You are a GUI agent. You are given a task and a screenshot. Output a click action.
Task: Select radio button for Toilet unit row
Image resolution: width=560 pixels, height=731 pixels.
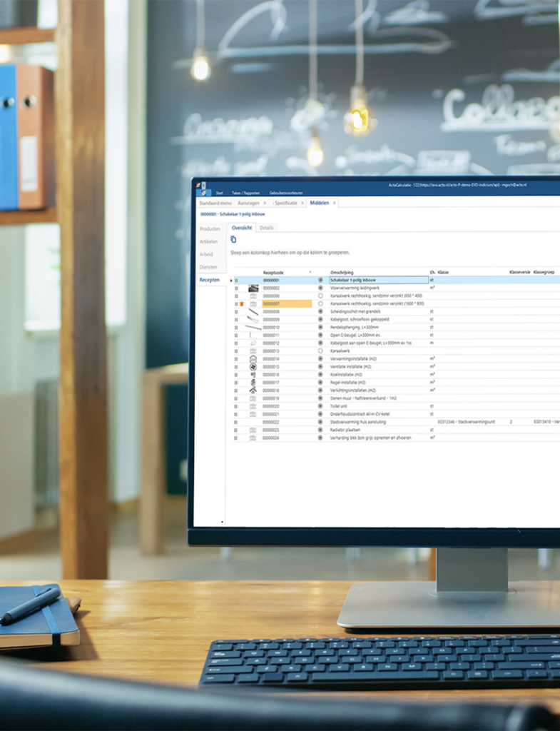[x=320, y=406]
